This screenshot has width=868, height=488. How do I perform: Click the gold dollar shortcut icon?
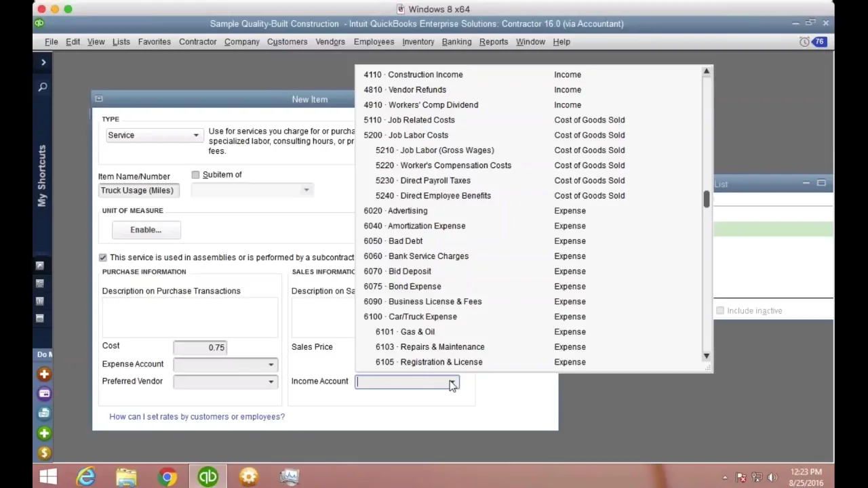pos(44,453)
